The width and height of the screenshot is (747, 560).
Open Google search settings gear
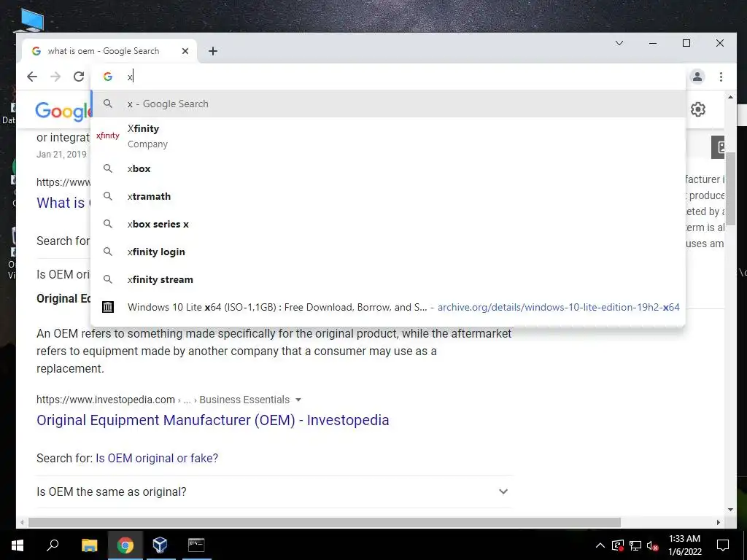(x=698, y=109)
